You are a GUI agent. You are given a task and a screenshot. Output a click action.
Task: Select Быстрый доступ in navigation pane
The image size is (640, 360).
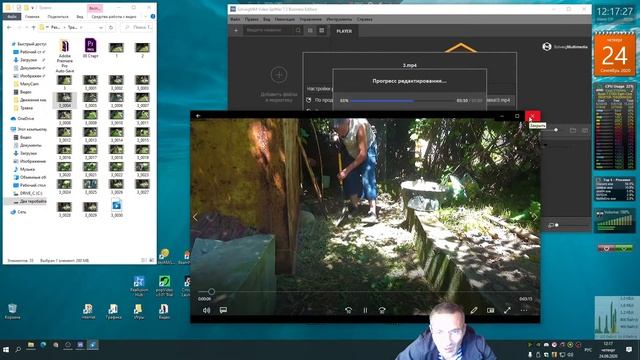[x=28, y=44]
